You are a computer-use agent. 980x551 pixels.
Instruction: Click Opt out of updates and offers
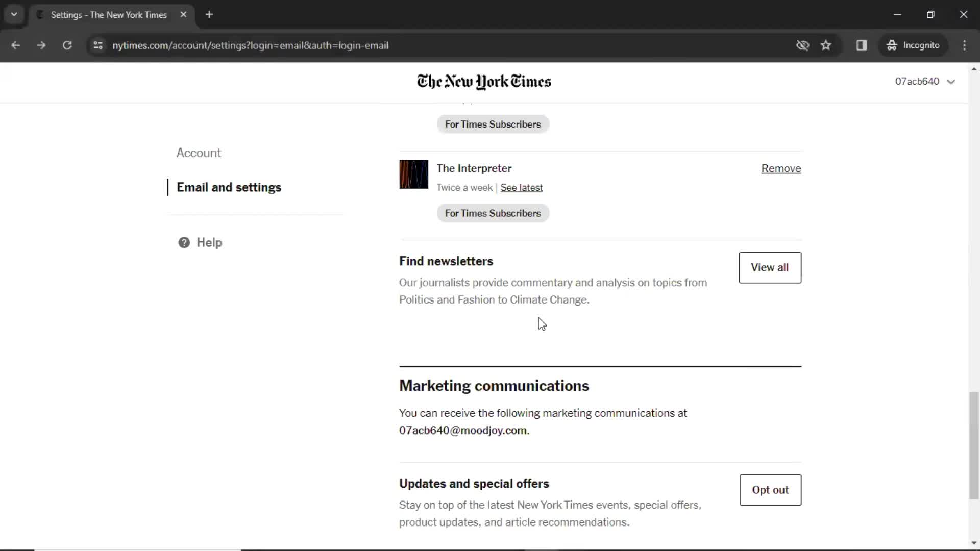770,490
